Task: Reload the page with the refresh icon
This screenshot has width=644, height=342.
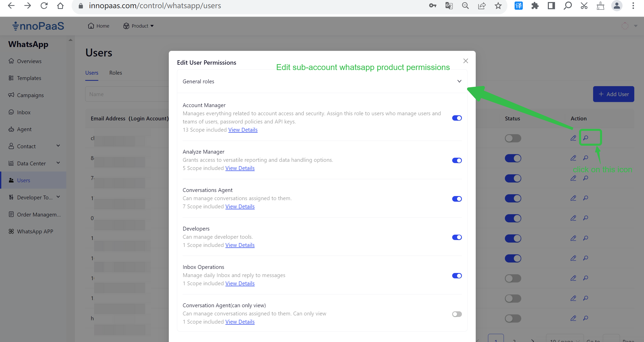Action: point(44,6)
